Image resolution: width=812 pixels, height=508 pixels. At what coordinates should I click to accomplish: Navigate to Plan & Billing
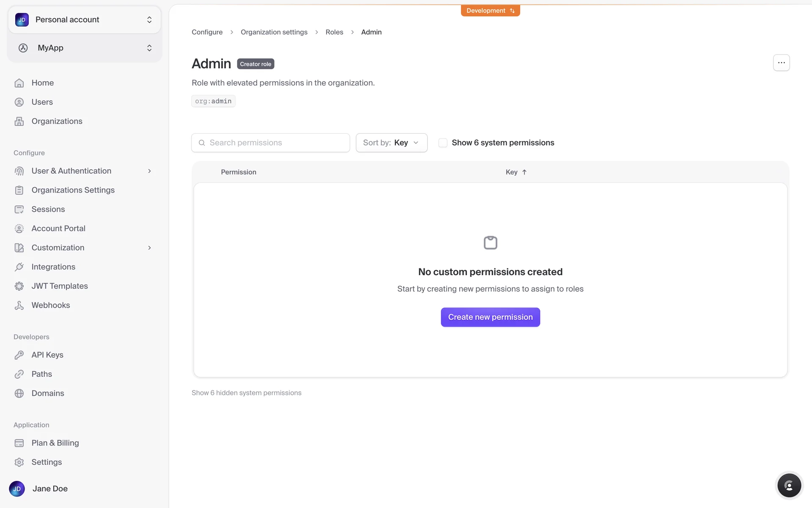tap(55, 443)
